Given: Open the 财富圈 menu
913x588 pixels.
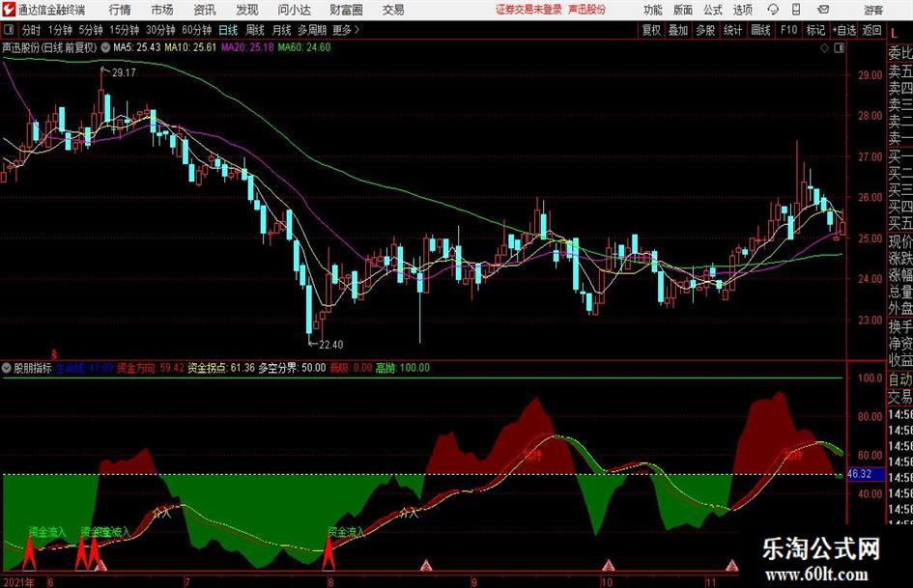Looking at the screenshot, I should (x=346, y=10).
